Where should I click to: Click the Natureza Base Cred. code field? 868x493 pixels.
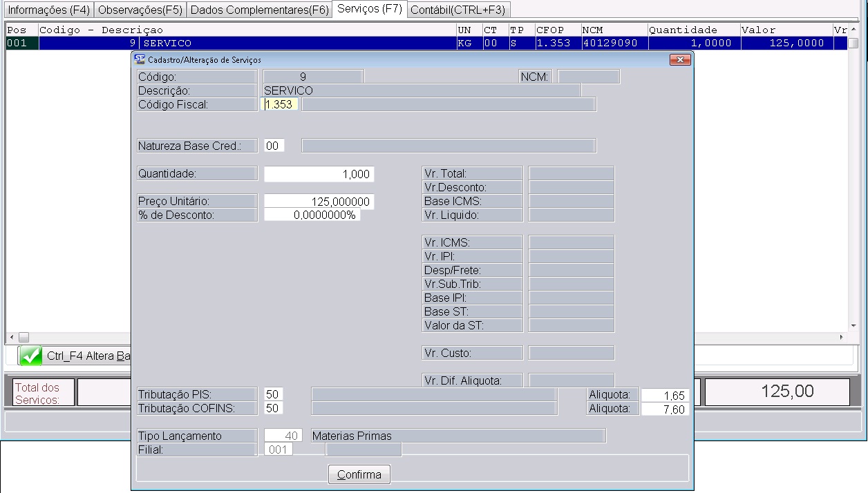point(274,146)
